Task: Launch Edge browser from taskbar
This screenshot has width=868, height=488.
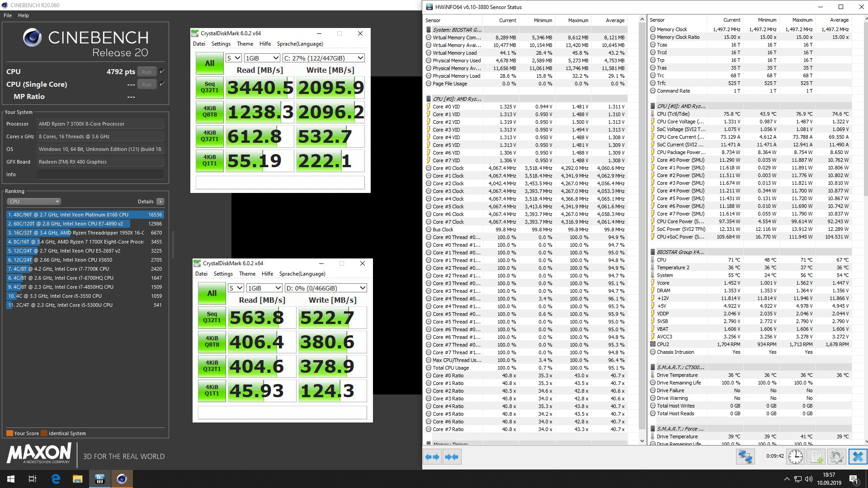Action: (x=56, y=479)
